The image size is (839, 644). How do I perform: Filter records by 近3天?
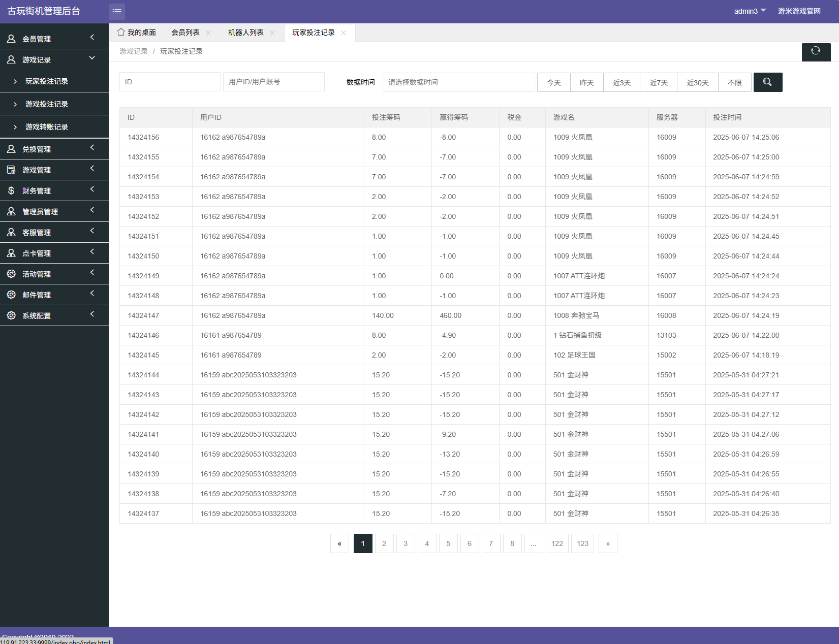click(622, 82)
